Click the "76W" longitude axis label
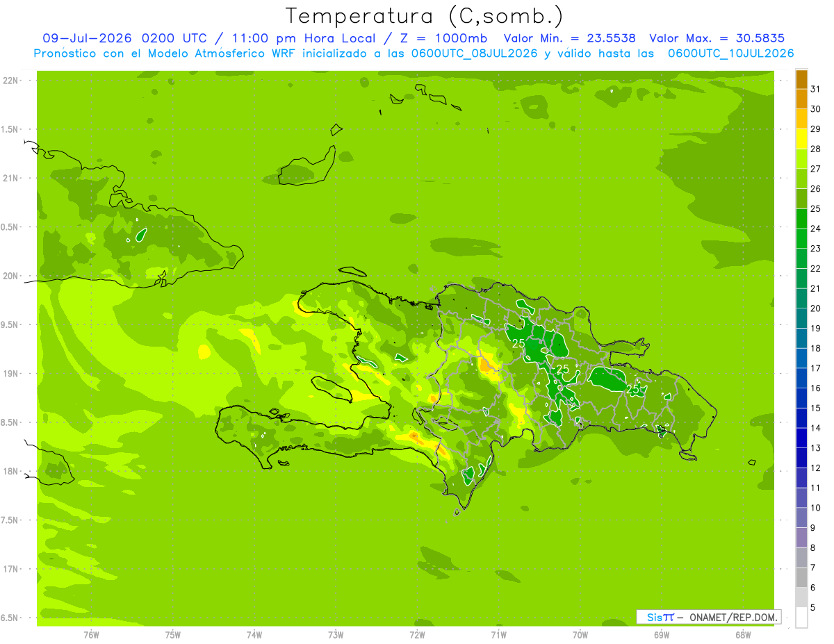This screenshot has height=644, width=834. (x=91, y=634)
